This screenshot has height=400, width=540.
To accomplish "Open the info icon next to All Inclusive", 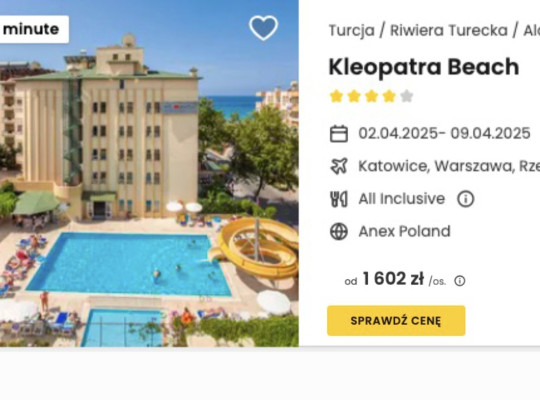I will pyautogui.click(x=465, y=199).
